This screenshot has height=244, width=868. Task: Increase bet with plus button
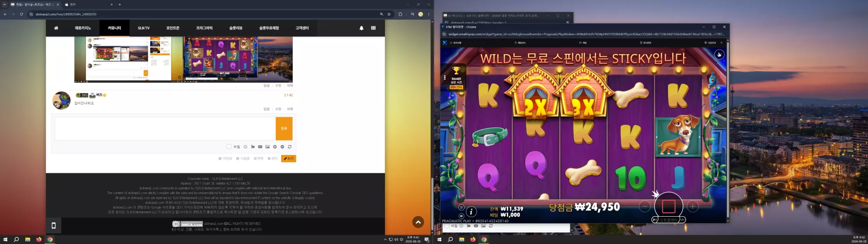point(693,207)
